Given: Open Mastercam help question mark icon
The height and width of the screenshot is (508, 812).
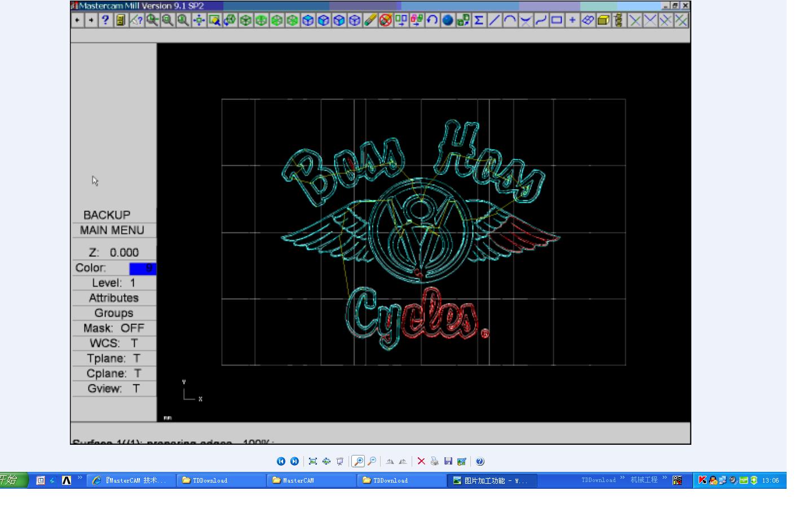Looking at the screenshot, I should 105,20.
